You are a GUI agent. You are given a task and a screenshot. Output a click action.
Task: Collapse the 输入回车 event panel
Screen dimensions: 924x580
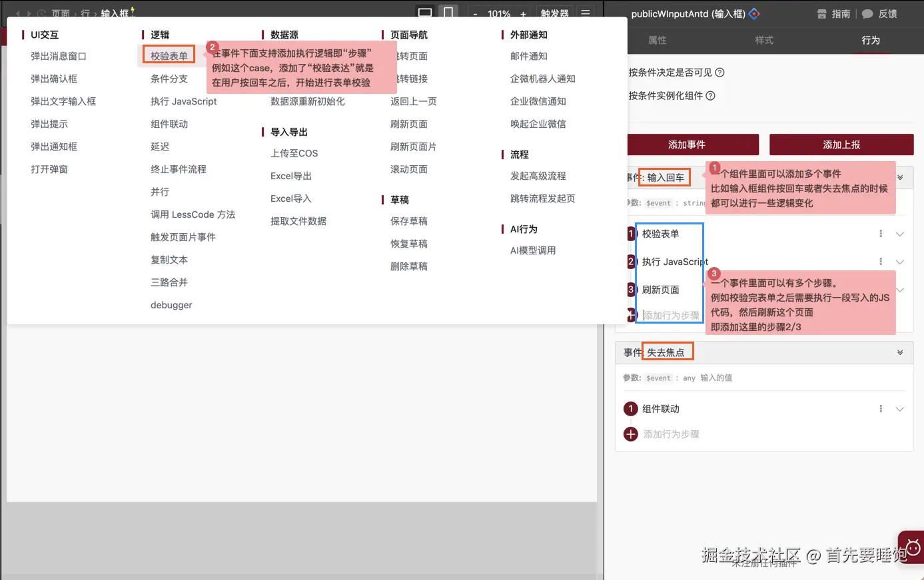(900, 177)
